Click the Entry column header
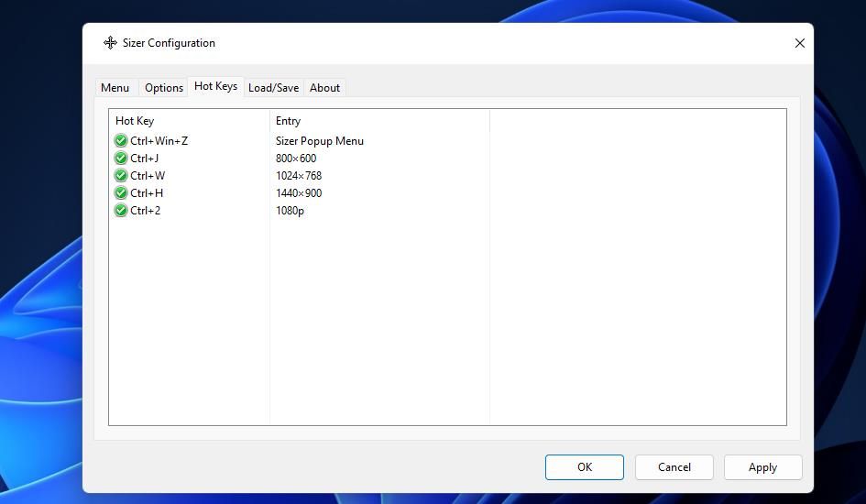Screen dimensions: 866x504 click(x=379, y=121)
